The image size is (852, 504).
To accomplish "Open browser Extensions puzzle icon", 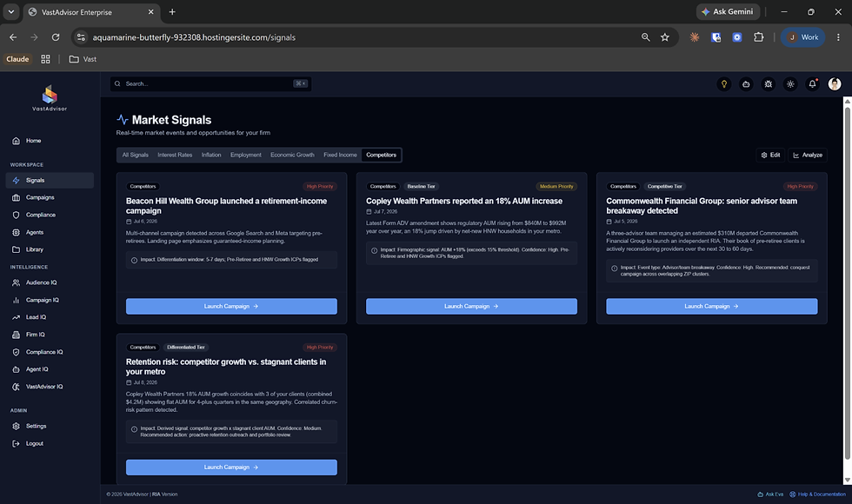I will [758, 36].
